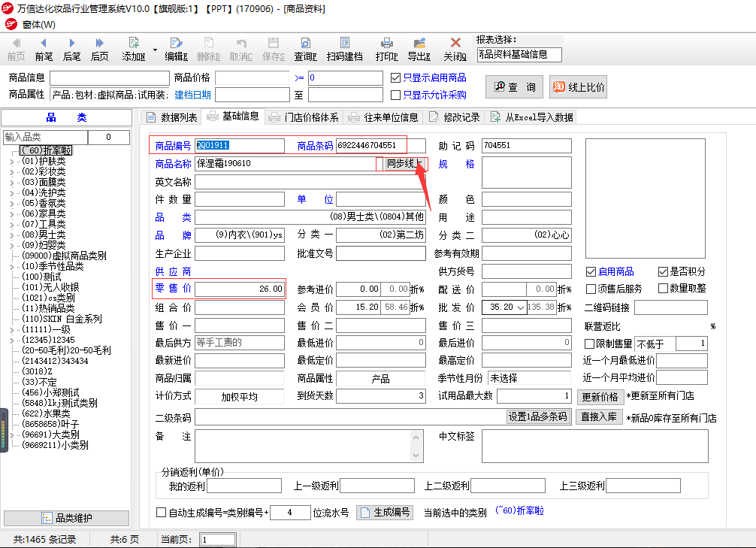
Task: Select (09000)虚拟商品类别 category
Action: [64, 256]
